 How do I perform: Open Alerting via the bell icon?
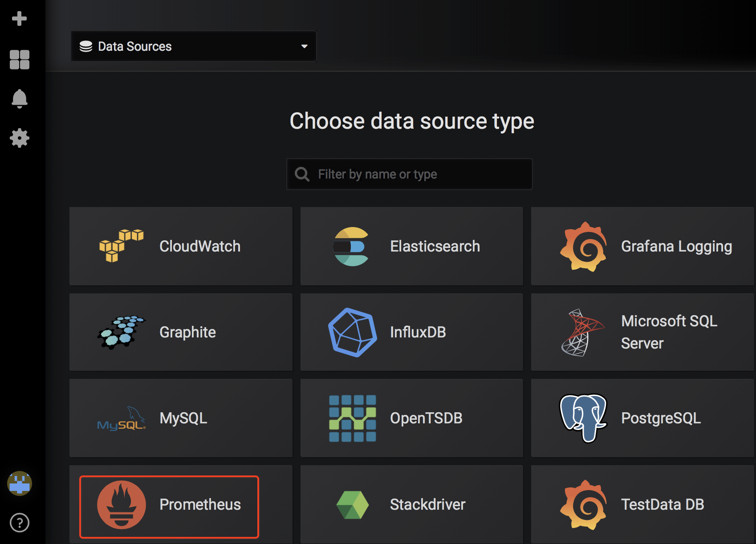(19, 98)
